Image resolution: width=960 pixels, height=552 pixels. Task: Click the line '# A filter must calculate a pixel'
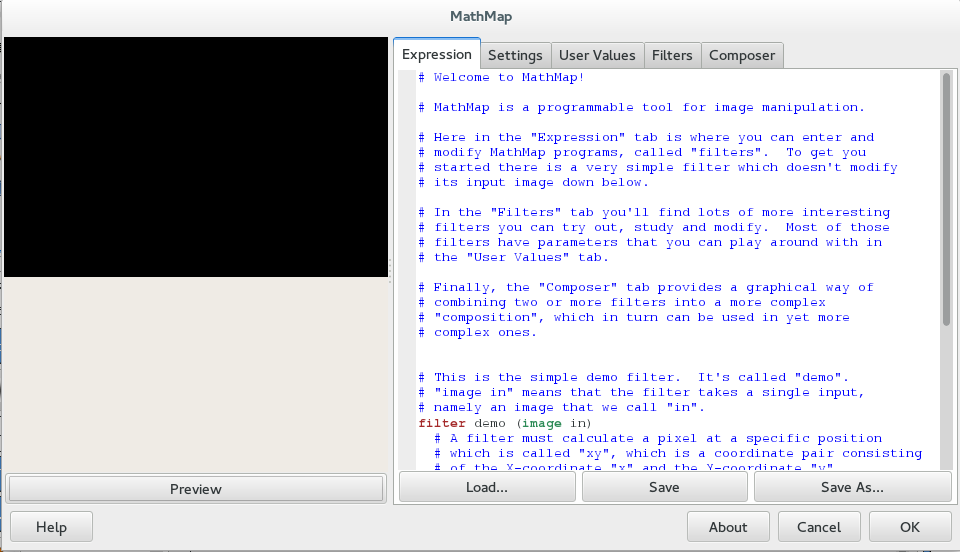coord(658,438)
